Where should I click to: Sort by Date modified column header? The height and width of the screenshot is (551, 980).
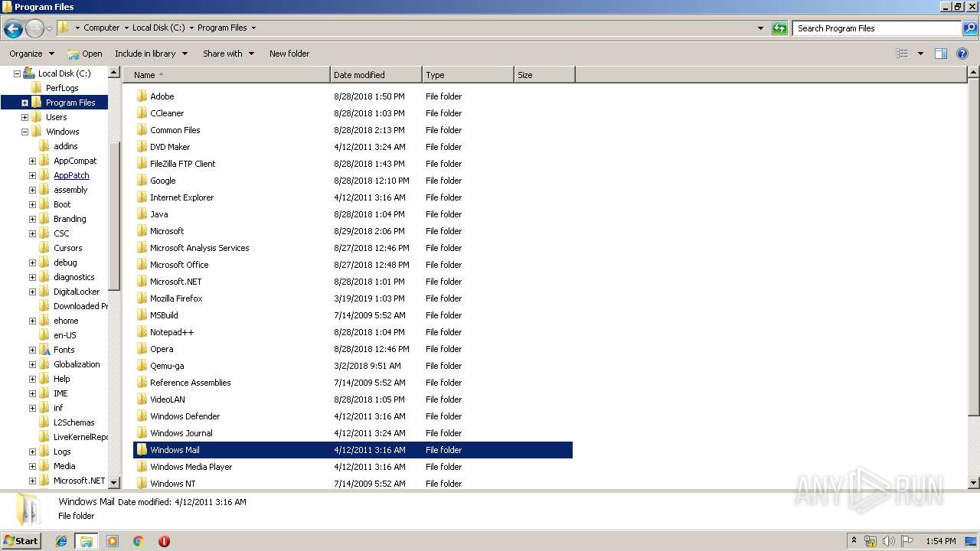pos(376,75)
